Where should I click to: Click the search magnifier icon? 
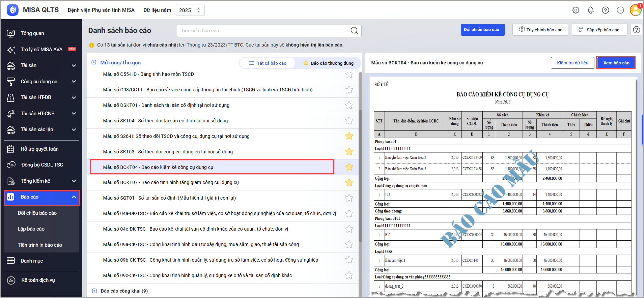pyautogui.click(x=354, y=31)
